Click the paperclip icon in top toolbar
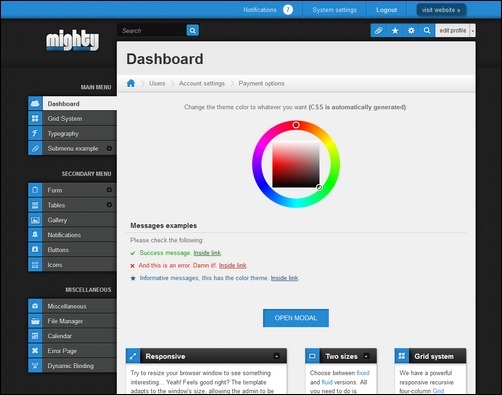This screenshot has width=502, height=395. pos(379,31)
